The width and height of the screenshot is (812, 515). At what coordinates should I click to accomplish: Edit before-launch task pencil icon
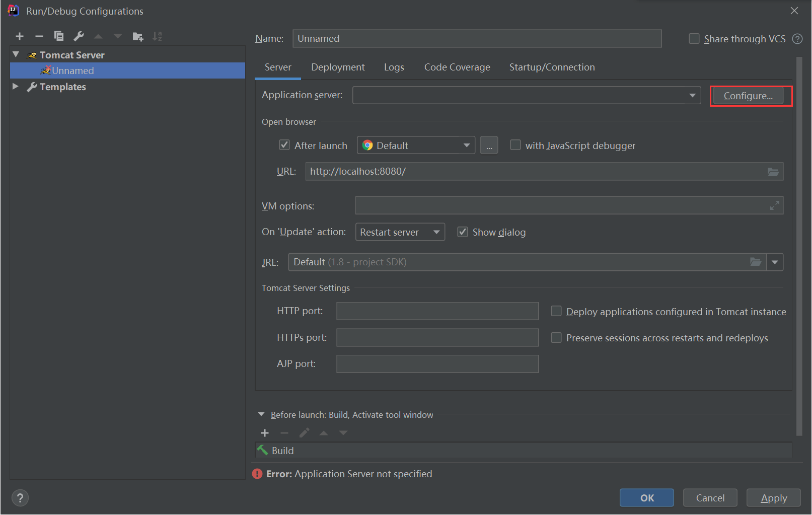pyautogui.click(x=304, y=433)
